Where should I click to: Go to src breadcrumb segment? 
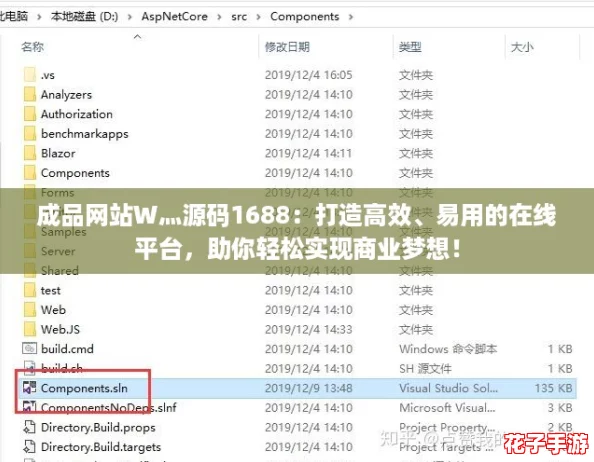(239, 17)
